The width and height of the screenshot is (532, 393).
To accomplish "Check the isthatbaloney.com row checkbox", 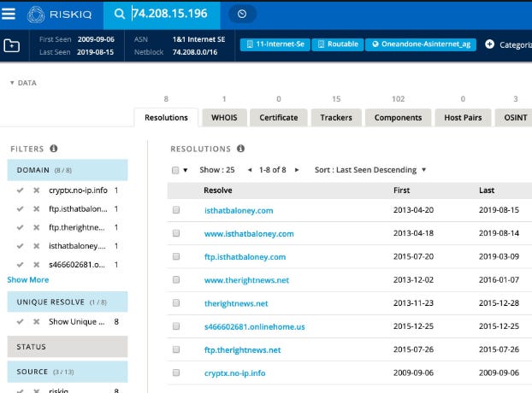I will pos(175,210).
